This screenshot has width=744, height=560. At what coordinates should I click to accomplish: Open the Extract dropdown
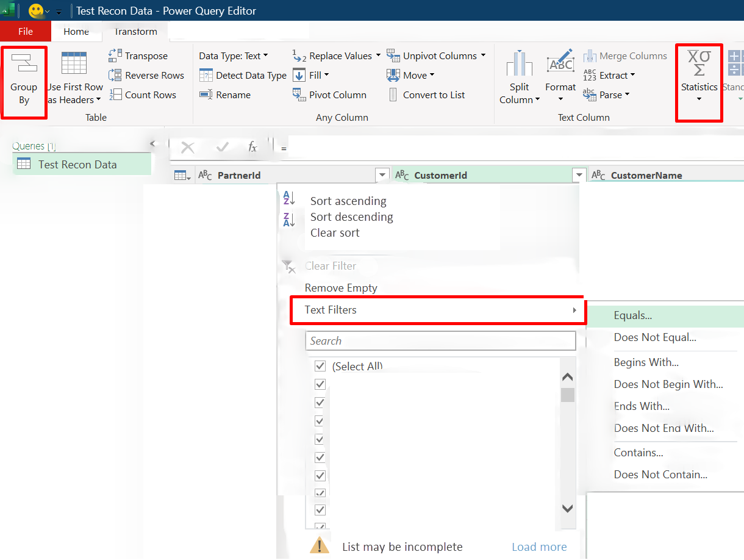click(x=609, y=75)
